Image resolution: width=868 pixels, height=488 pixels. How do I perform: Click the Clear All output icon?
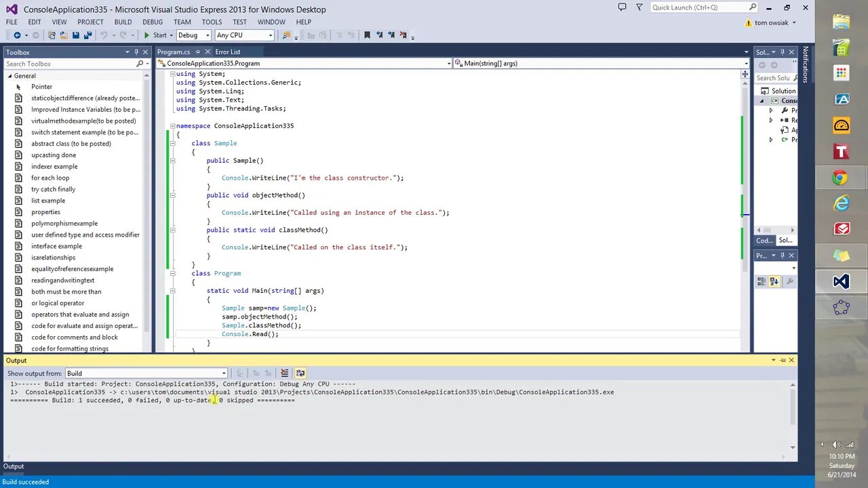284,373
